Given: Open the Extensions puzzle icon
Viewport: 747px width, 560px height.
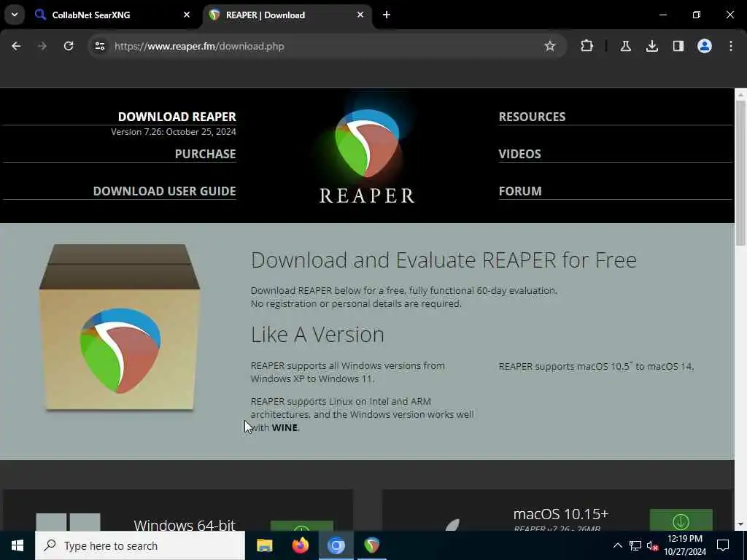Looking at the screenshot, I should (587, 46).
